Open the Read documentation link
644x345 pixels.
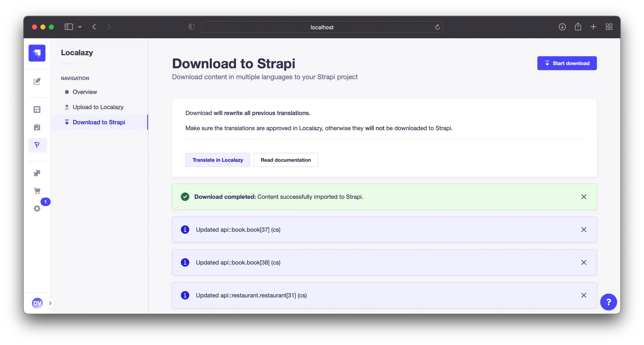click(x=286, y=160)
